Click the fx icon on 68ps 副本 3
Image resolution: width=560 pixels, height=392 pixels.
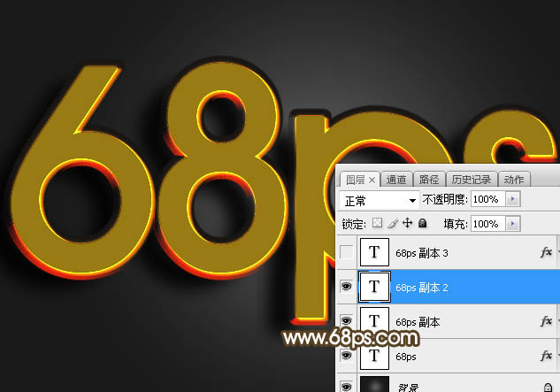(x=546, y=252)
